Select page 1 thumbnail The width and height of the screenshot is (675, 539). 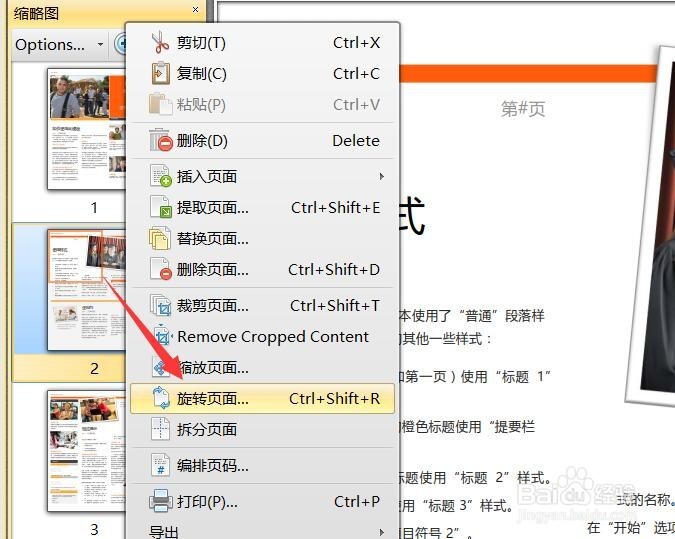86,128
